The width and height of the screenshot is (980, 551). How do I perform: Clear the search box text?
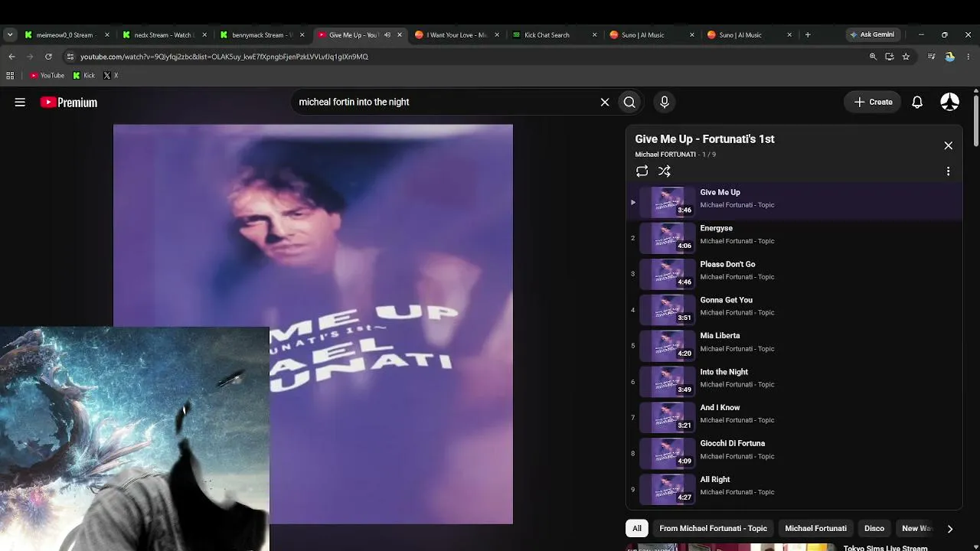click(x=605, y=102)
